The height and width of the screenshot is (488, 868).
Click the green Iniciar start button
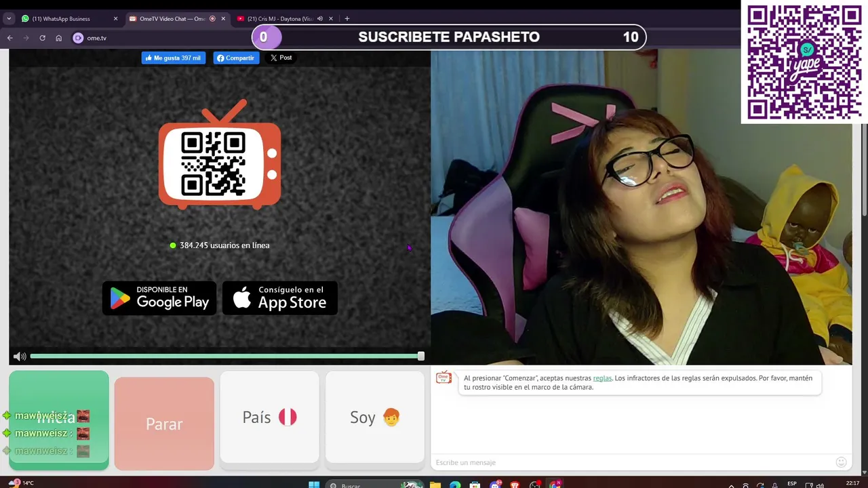(59, 420)
